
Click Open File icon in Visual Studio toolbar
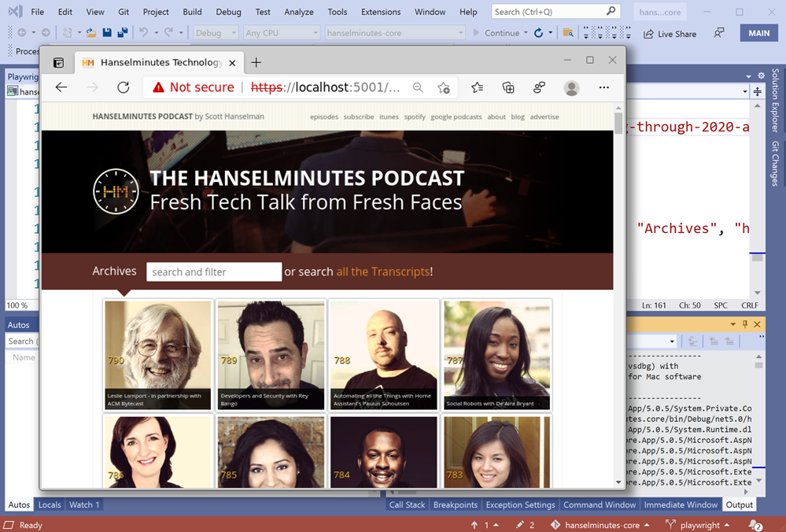pos(90,32)
